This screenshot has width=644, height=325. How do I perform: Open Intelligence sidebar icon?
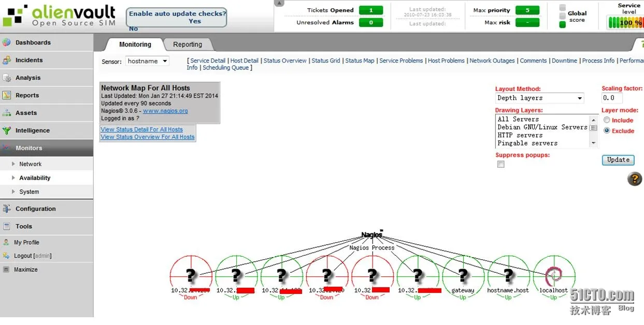click(7, 130)
